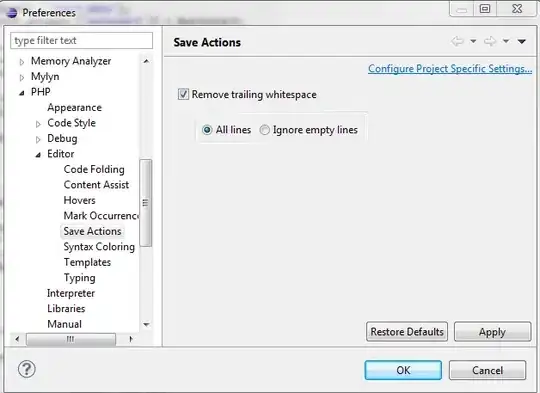Click the Apply button
The image size is (540, 393).
point(492,332)
